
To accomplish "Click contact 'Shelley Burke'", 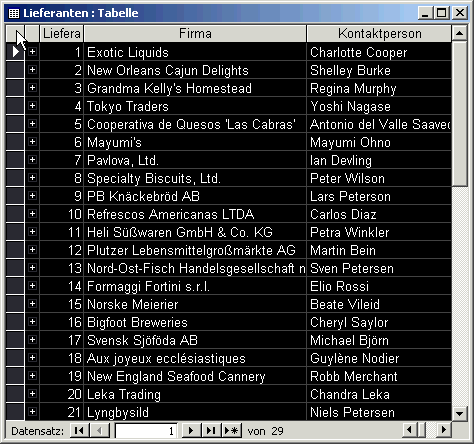I will pyautogui.click(x=379, y=70).
